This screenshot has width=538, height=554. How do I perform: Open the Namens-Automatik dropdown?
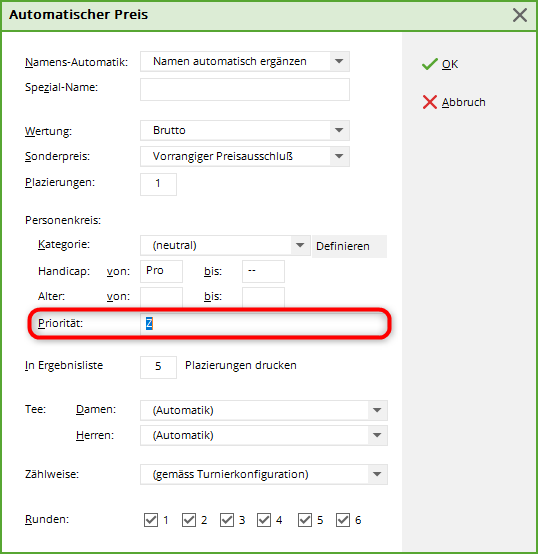click(x=339, y=61)
